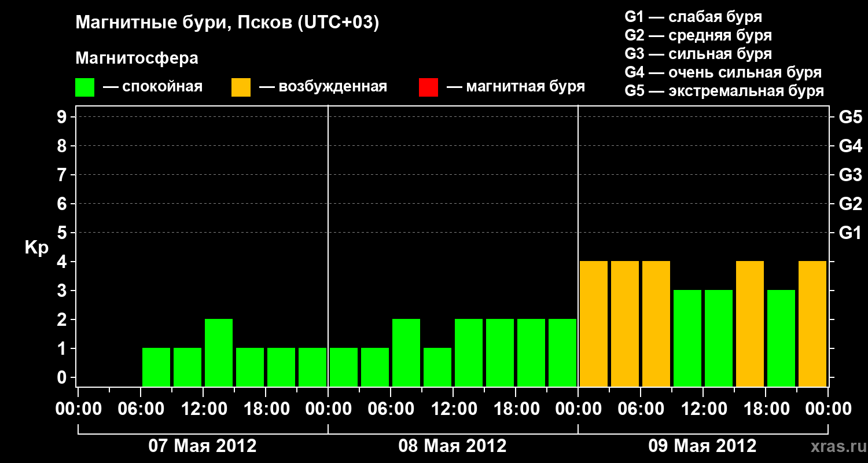Click 'G3 — сильная буря' legend line

(698, 53)
